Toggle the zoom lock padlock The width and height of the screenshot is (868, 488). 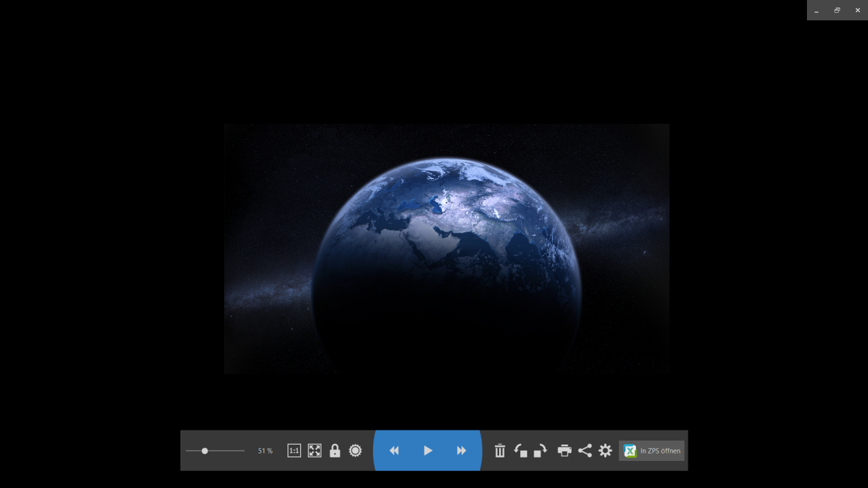[x=335, y=451]
